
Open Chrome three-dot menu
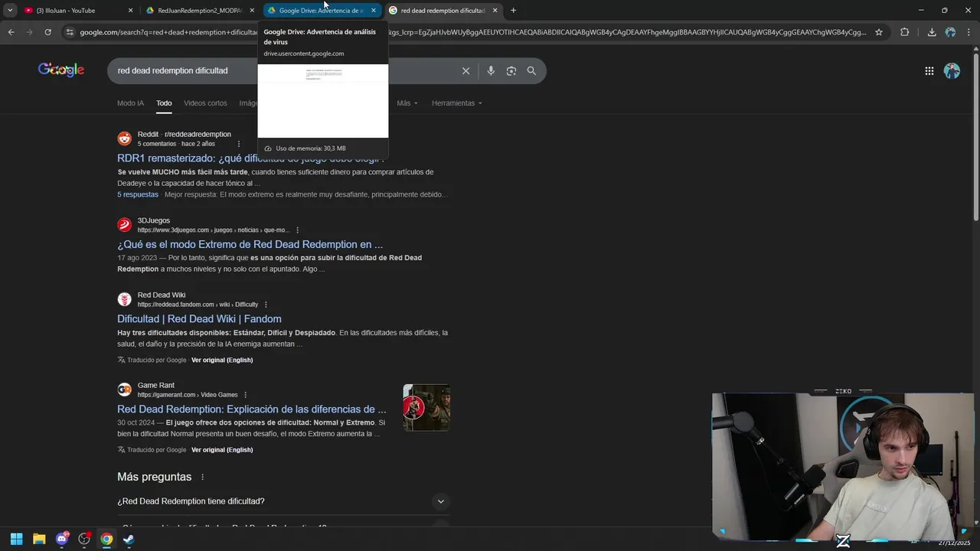pyautogui.click(x=969, y=32)
